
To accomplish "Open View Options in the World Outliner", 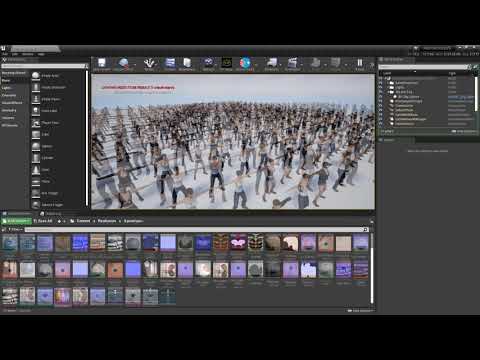I will tap(464, 131).
